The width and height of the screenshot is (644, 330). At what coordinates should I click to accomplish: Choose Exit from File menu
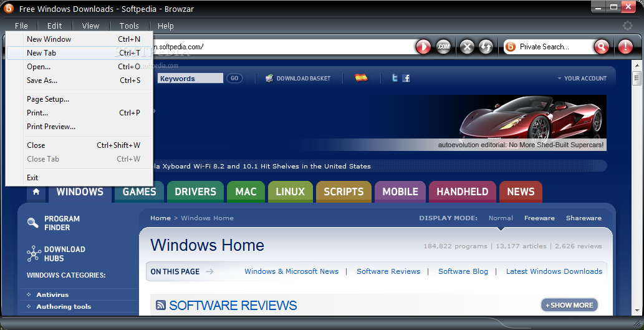[x=79, y=178]
